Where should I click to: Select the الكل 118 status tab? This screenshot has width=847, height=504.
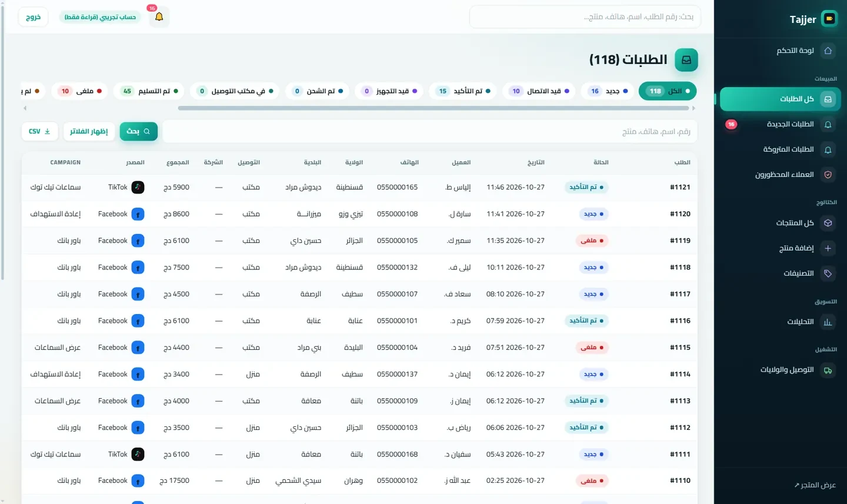point(668,91)
